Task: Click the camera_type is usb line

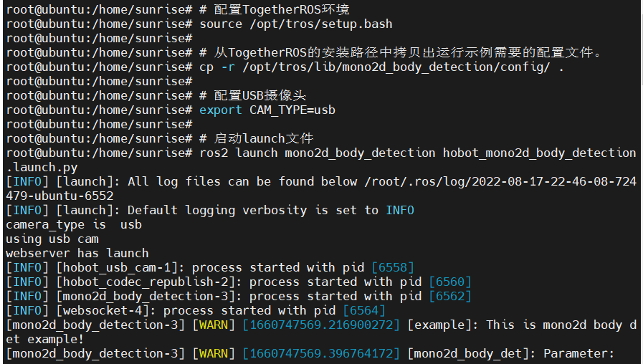Action: pos(74,224)
